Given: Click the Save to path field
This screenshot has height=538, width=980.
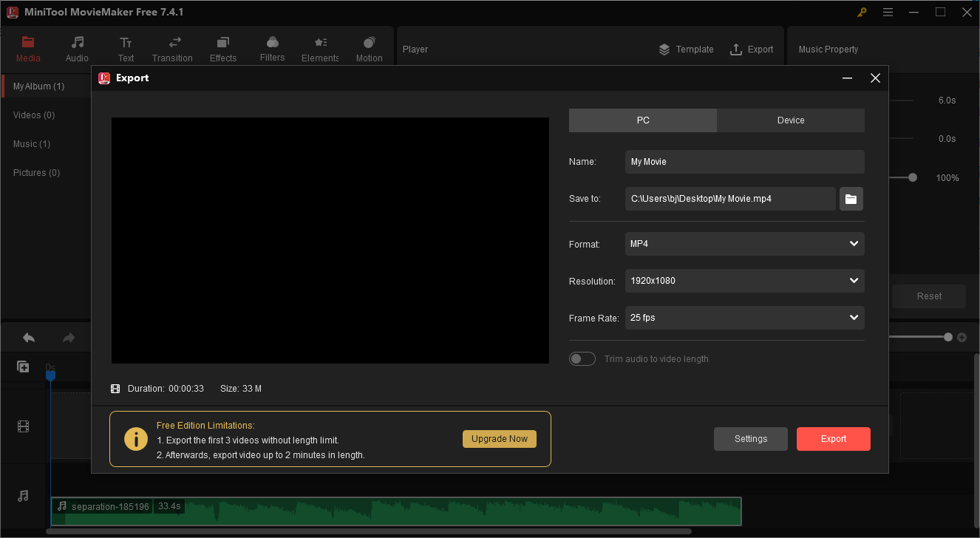Looking at the screenshot, I should [x=730, y=199].
